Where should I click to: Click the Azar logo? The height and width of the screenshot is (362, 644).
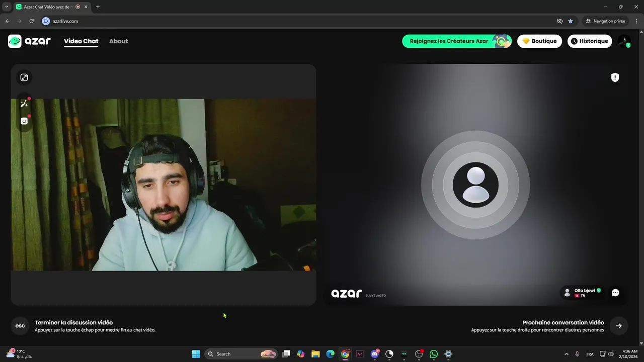(x=29, y=41)
